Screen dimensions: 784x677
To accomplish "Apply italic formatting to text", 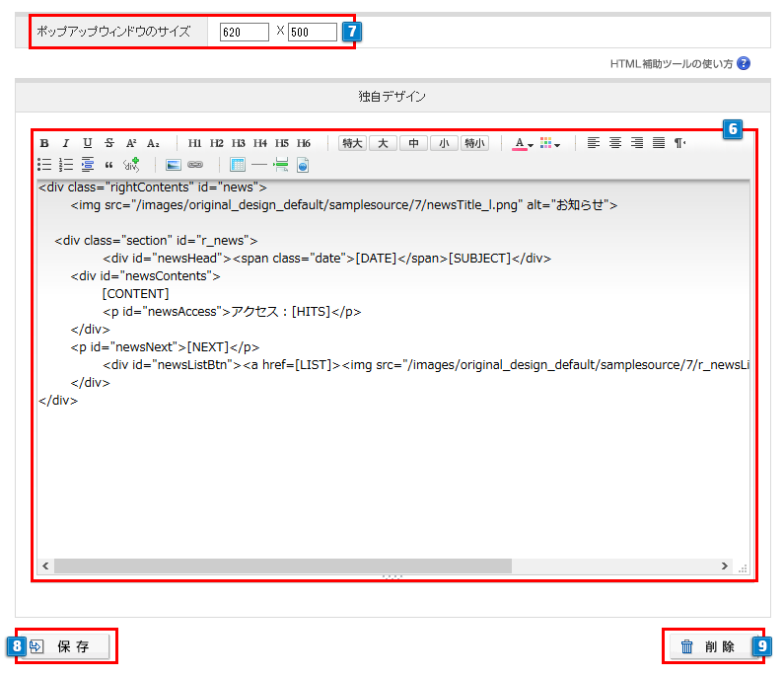I will (65, 143).
